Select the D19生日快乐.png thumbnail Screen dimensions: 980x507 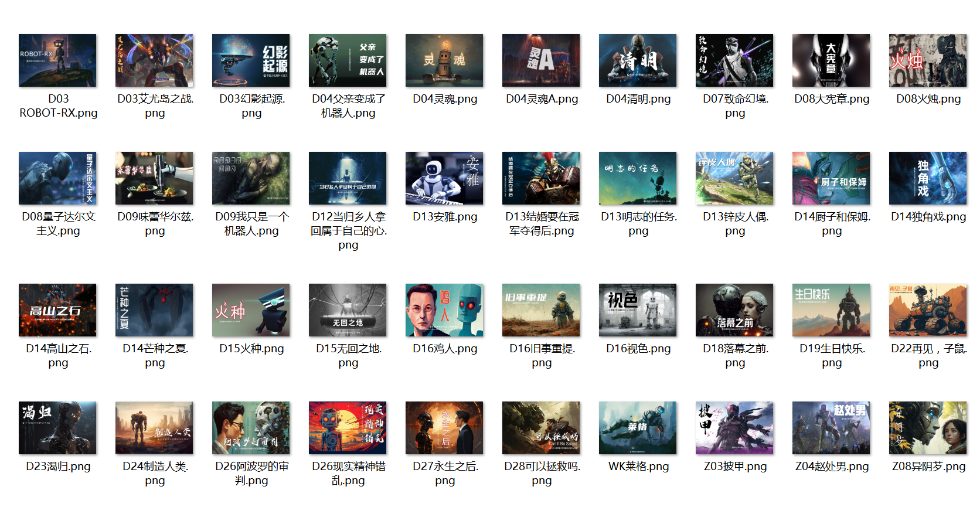point(831,310)
